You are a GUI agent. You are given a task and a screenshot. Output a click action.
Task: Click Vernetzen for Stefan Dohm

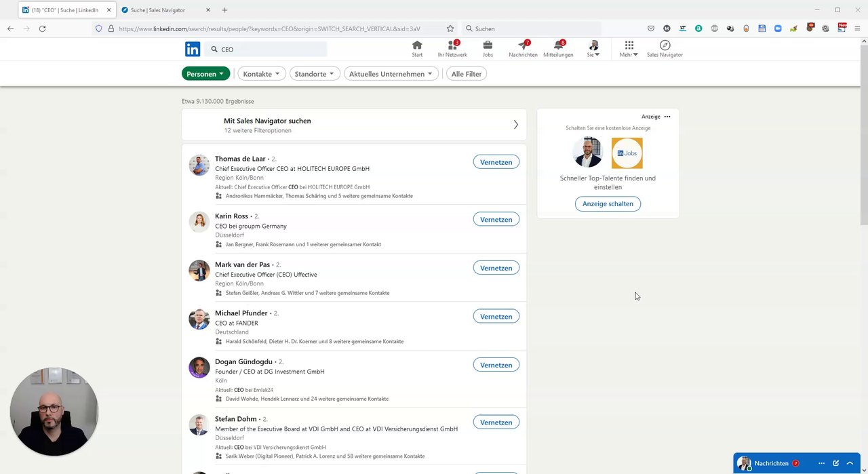coord(496,422)
